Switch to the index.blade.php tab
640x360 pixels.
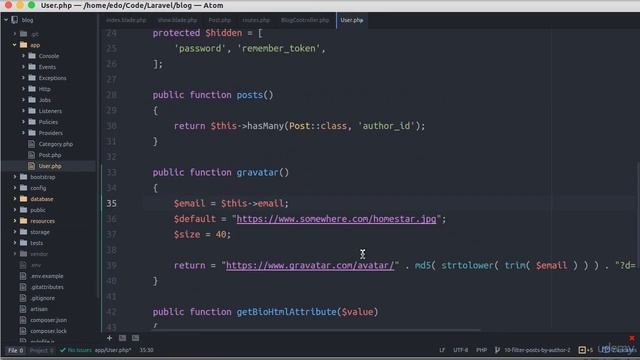(x=126, y=20)
